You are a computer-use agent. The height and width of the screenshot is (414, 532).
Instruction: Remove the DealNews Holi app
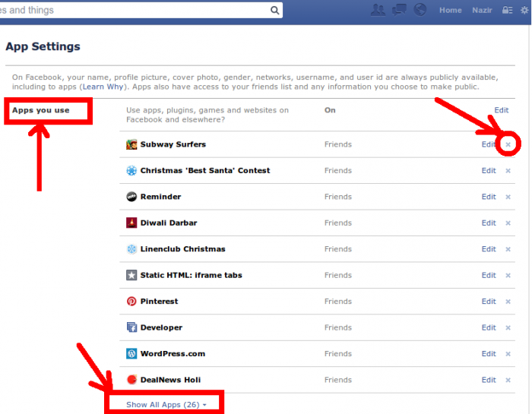pos(508,380)
